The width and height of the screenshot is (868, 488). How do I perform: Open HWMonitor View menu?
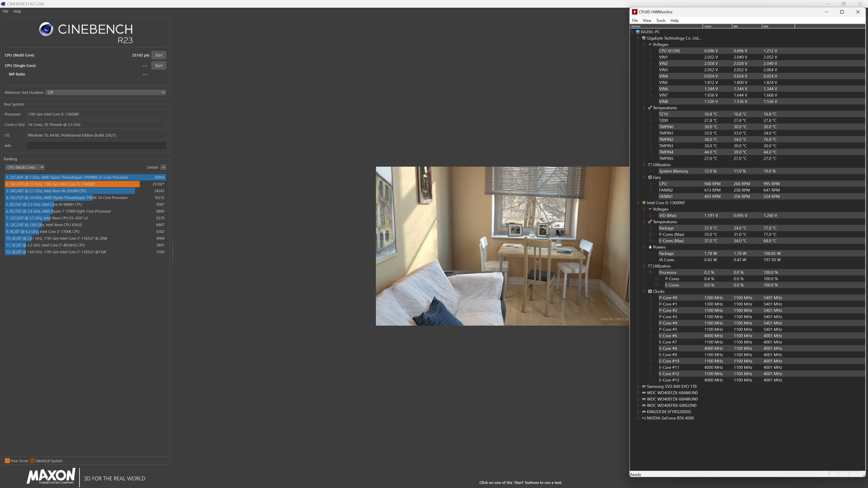[647, 21]
